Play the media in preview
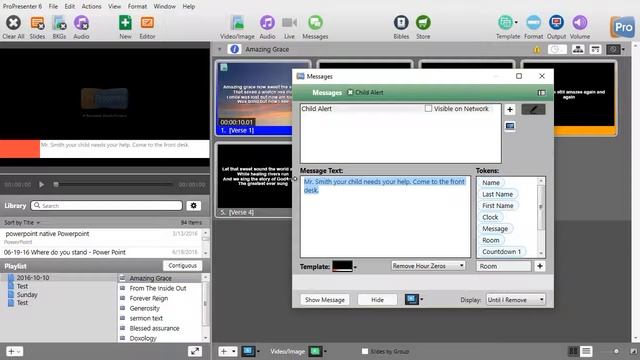640x360 pixels. click(42, 184)
